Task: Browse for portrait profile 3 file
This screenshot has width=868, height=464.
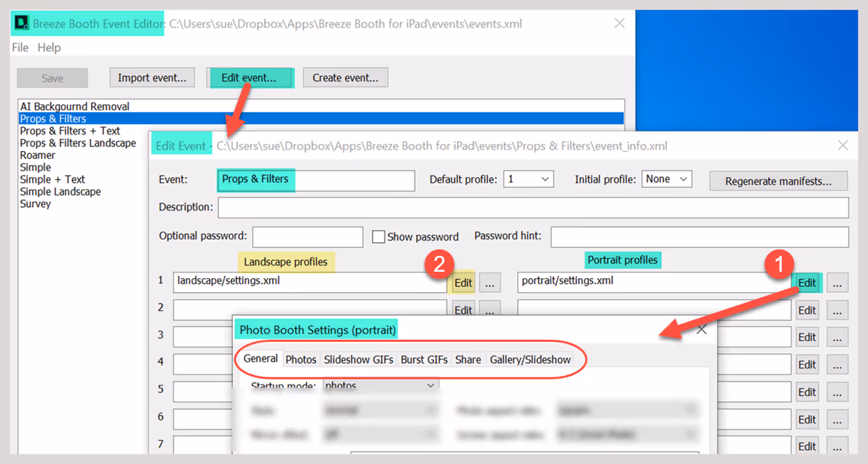Action: (x=837, y=338)
